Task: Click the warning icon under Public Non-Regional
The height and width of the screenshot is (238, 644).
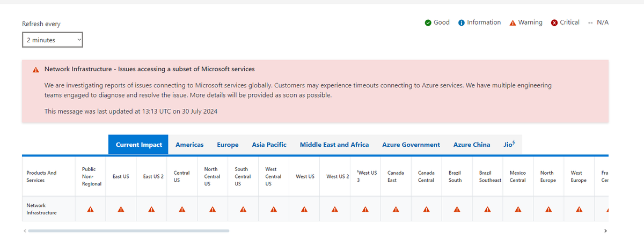Action: tap(90, 210)
